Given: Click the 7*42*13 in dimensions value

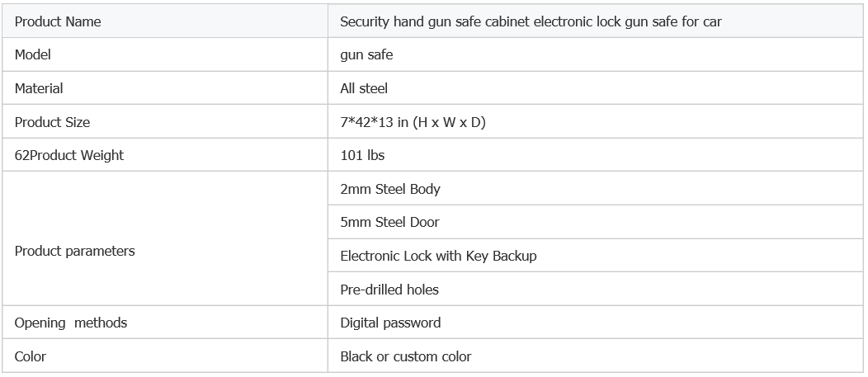Looking at the screenshot, I should tap(413, 122).
